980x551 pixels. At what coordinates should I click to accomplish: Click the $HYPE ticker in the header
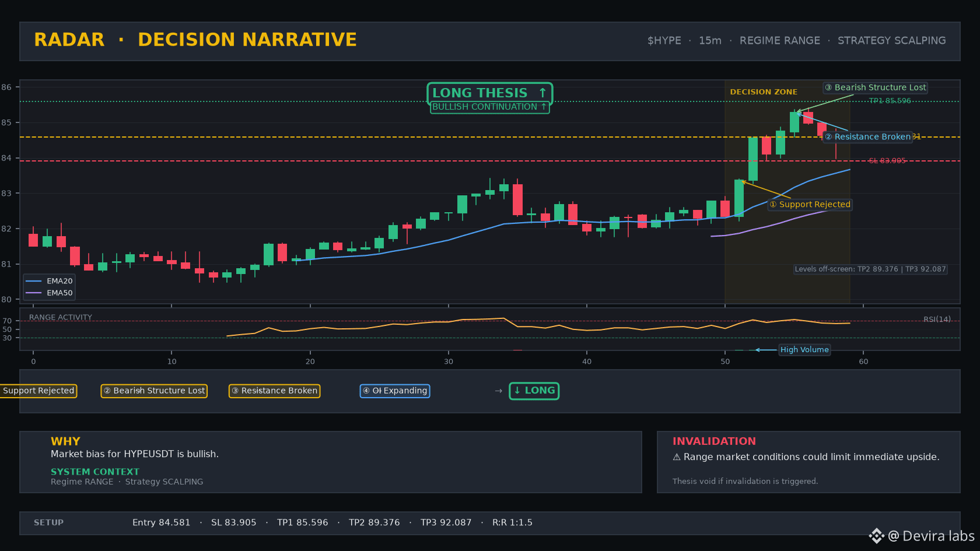coord(664,41)
